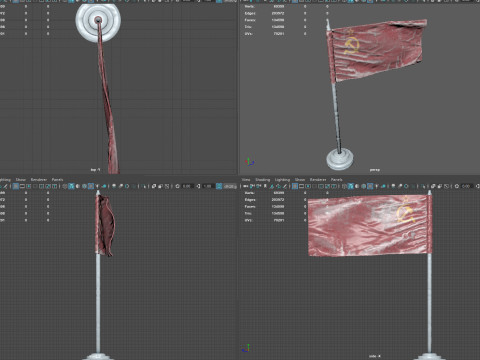
Task: Toggle wireframe on shaded in front panel
Action: [x=84, y=186]
